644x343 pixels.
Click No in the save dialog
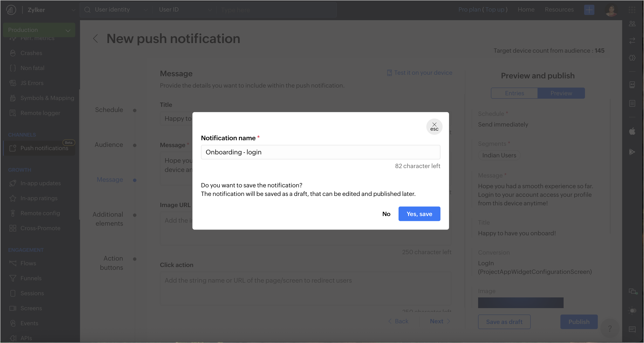tap(386, 214)
